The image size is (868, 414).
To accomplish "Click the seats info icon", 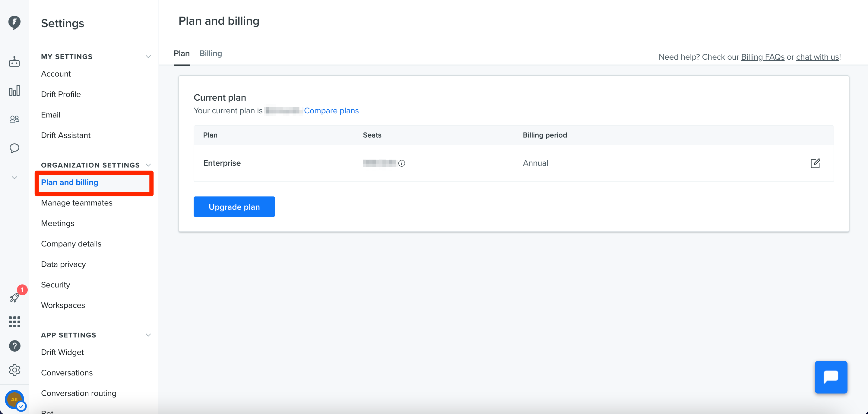I will pyautogui.click(x=402, y=163).
